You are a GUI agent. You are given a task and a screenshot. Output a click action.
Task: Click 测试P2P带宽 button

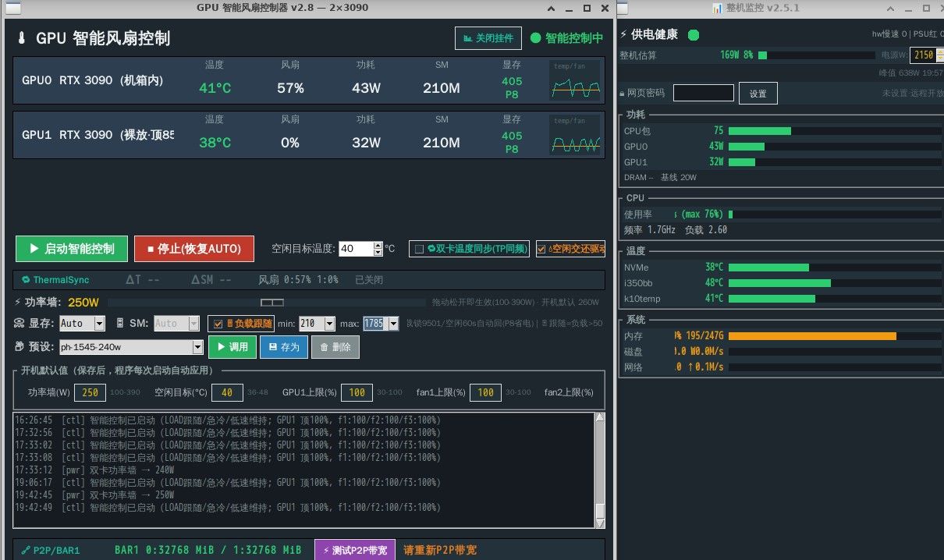tap(355, 550)
